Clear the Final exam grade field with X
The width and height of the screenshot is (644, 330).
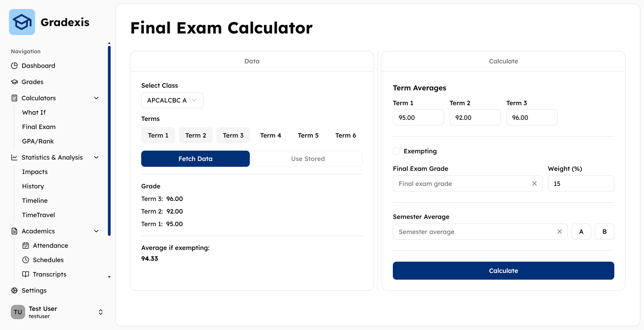click(x=534, y=183)
